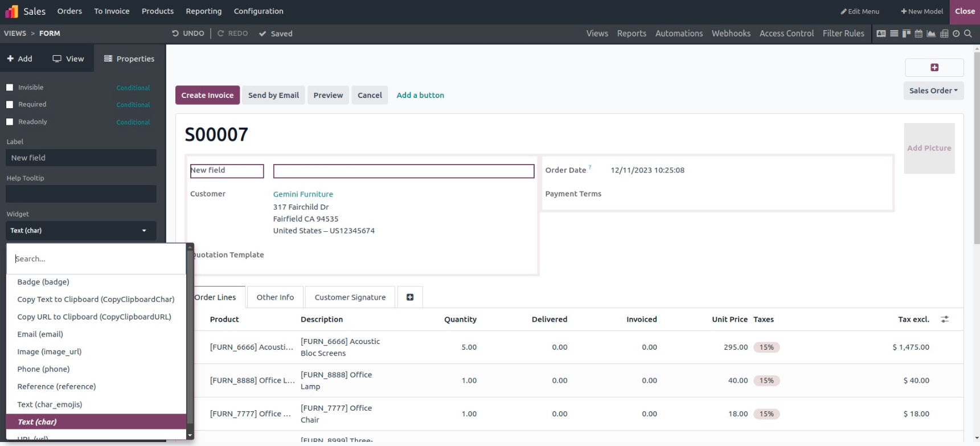Open the Graph view icon
The image size is (980, 446).
(x=931, y=34)
